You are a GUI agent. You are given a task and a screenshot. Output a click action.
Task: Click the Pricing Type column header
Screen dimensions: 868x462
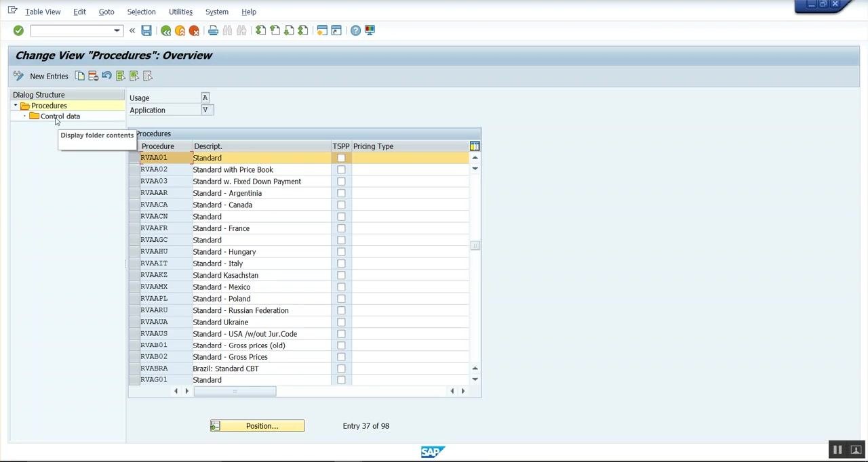click(x=410, y=146)
